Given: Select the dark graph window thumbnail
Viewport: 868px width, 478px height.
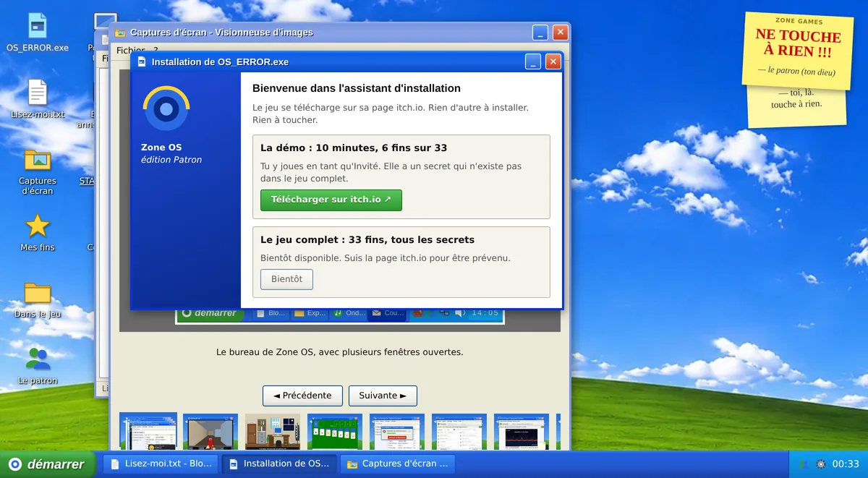Looking at the screenshot, I should tap(522, 432).
